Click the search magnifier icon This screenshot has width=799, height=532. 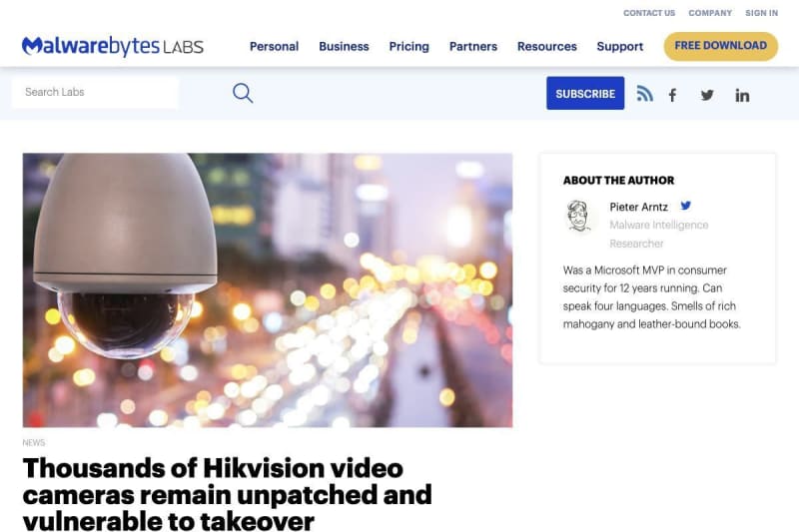point(243,93)
